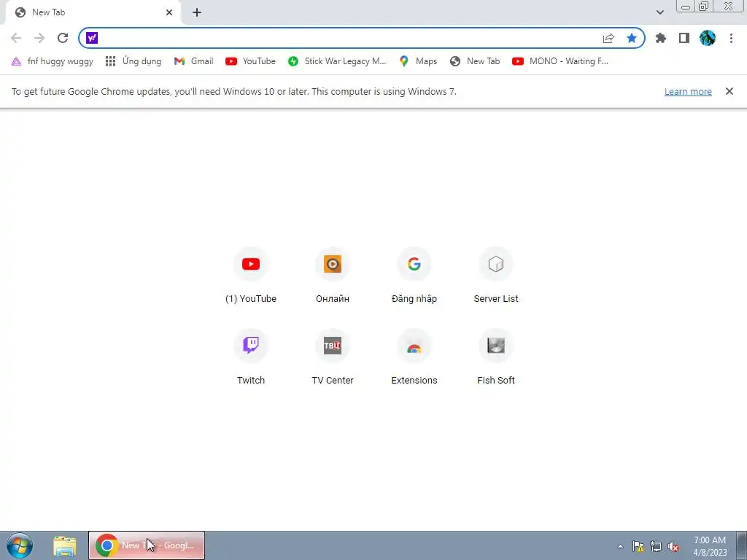
Task: Open the Đăng nhập Google shortcut
Action: (414, 276)
